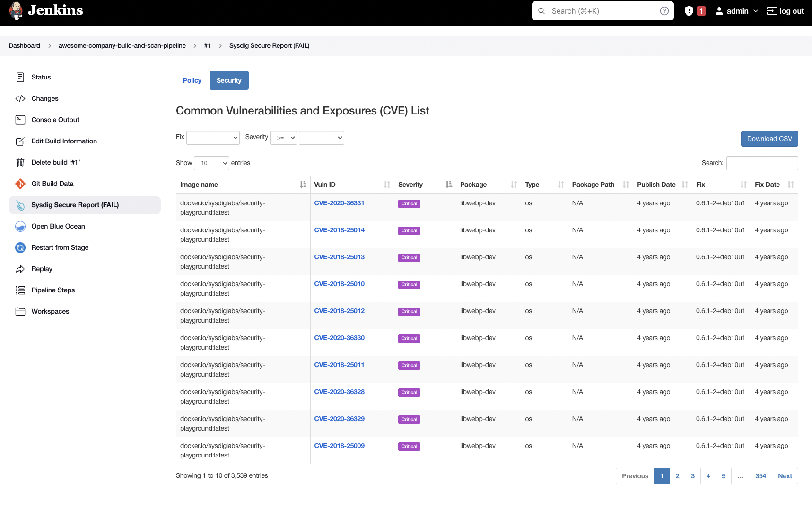This screenshot has height=510, width=812.
Task: Click awesome-company-build-and-scan-pipeline breadcrumb
Action: [122, 46]
